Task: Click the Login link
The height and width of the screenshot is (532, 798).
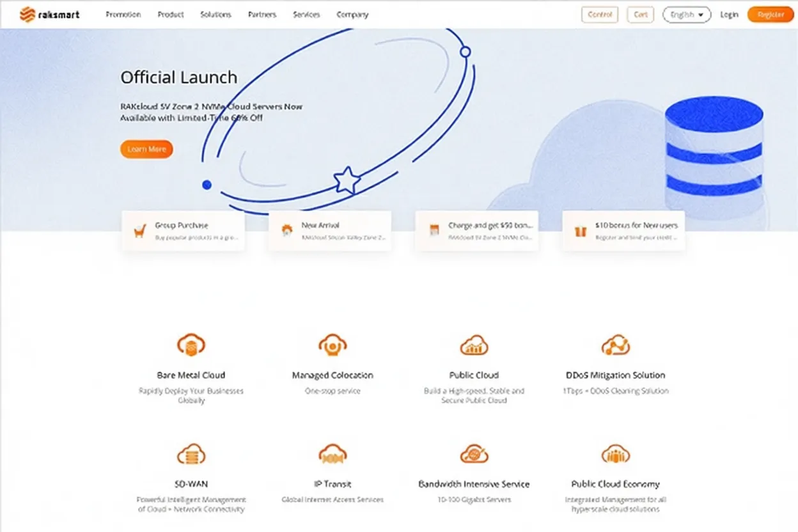Action: (x=729, y=15)
